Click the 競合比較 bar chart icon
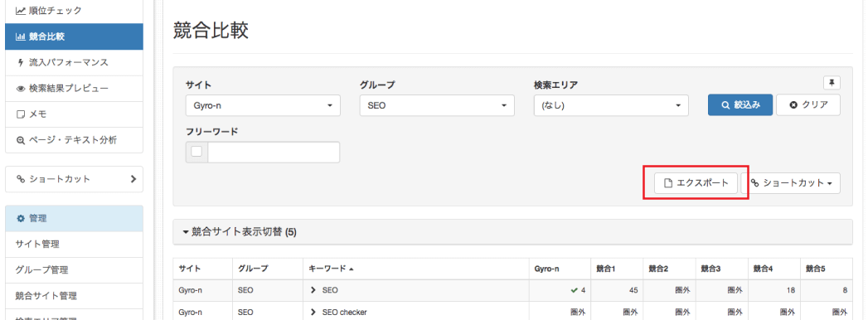The height and width of the screenshot is (320, 868). coord(21,37)
